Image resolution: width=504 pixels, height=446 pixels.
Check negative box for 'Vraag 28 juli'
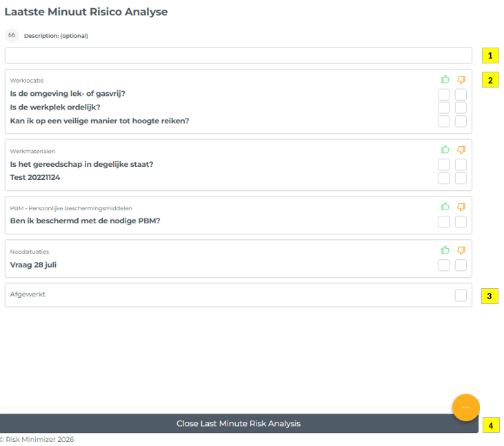[x=461, y=265]
